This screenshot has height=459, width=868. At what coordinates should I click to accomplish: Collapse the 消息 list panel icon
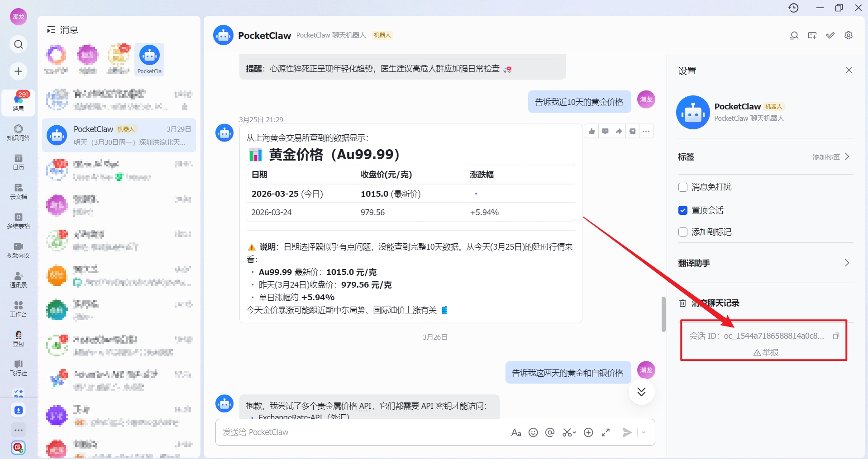[x=51, y=30]
